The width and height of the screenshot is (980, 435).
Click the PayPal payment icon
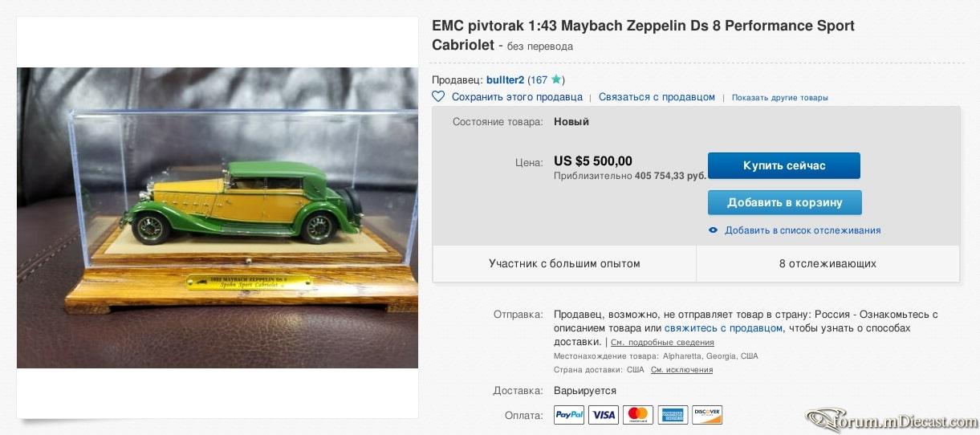point(569,415)
